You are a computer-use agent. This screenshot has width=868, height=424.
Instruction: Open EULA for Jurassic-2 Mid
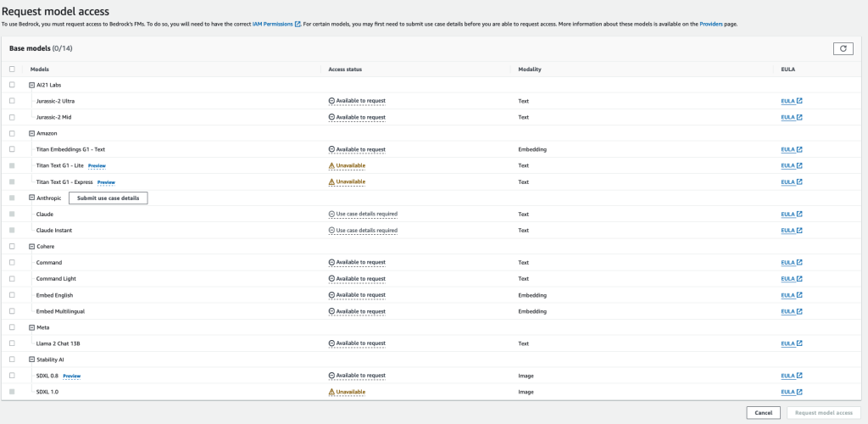tap(792, 117)
